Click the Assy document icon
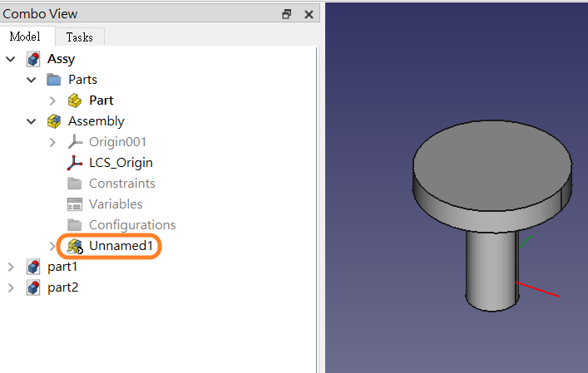 33,59
